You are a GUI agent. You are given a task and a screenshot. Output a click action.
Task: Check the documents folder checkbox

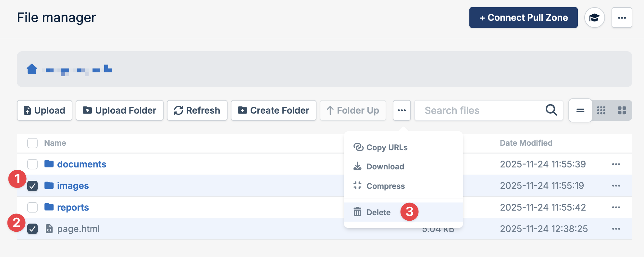(x=32, y=164)
